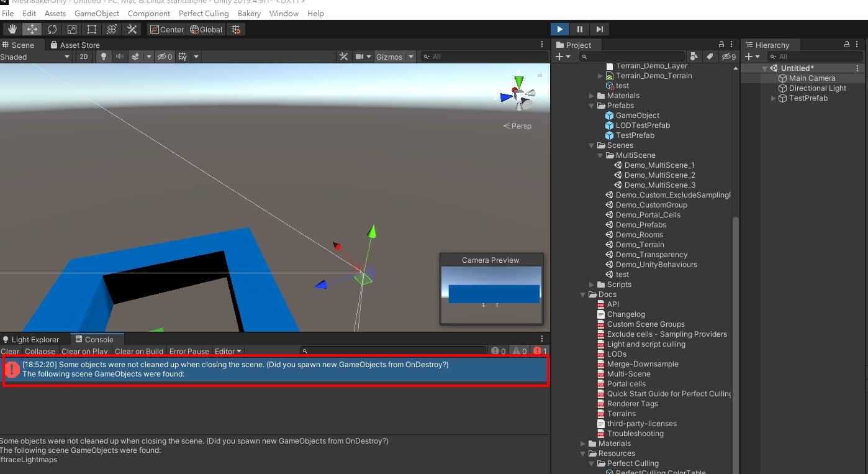Select the Scale tool
This screenshot has height=474, width=868.
pyautogui.click(x=72, y=29)
